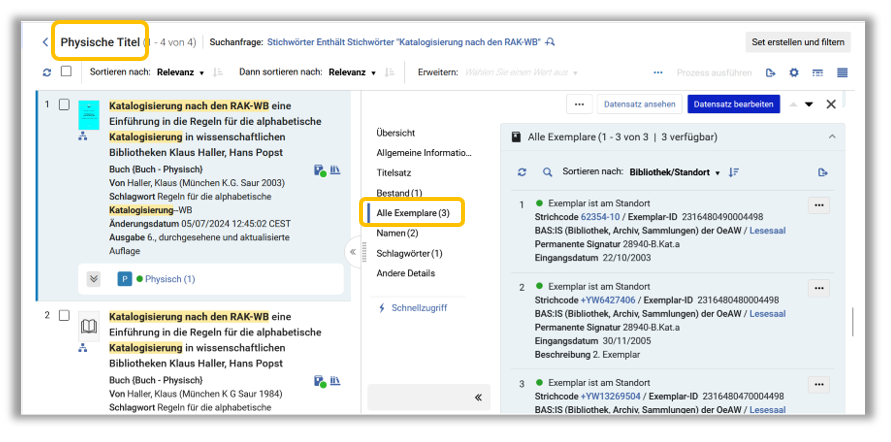Open barcode link 62354-10
891x442 pixels.
pyautogui.click(x=601, y=216)
